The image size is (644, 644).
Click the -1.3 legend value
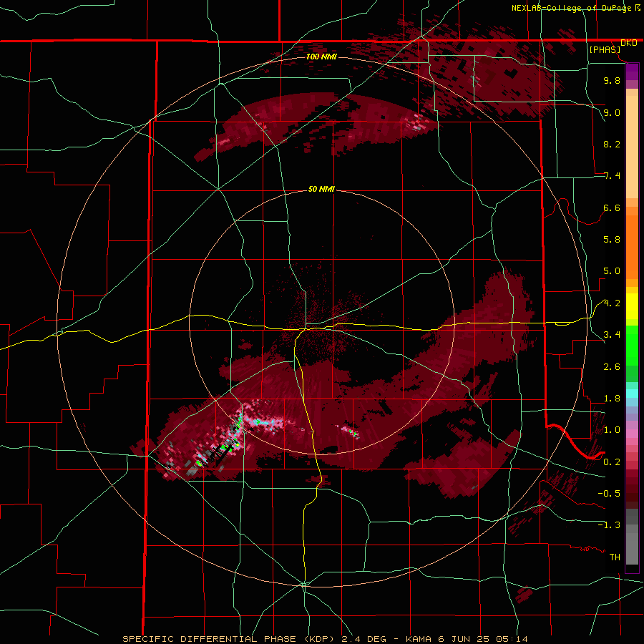point(609,525)
